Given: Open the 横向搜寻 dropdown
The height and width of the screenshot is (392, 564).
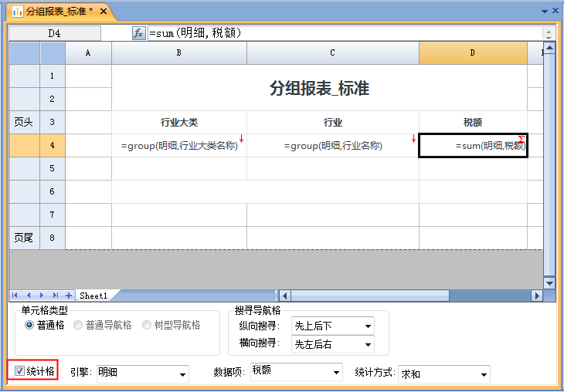Looking at the screenshot, I should (332, 345).
